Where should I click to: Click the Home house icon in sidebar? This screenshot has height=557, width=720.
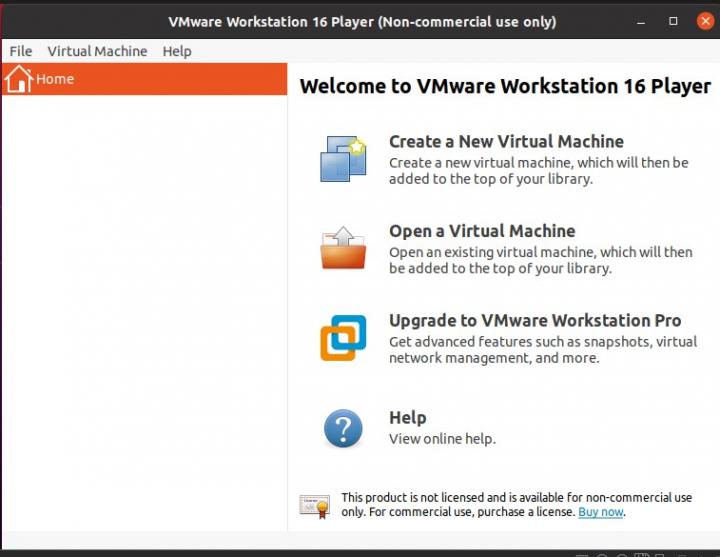18,79
